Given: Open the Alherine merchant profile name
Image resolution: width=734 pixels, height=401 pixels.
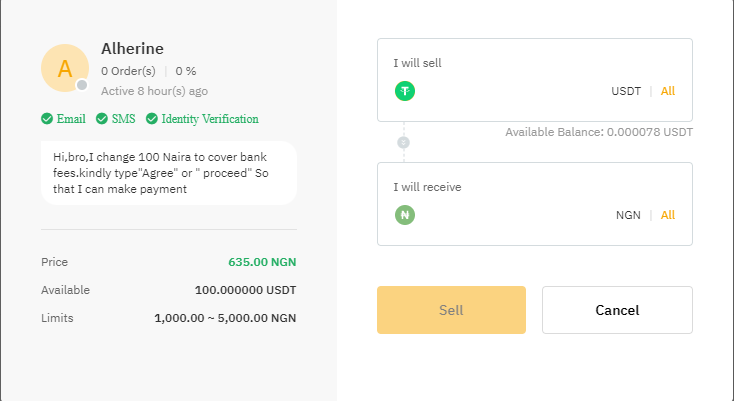Looking at the screenshot, I should click(x=132, y=48).
